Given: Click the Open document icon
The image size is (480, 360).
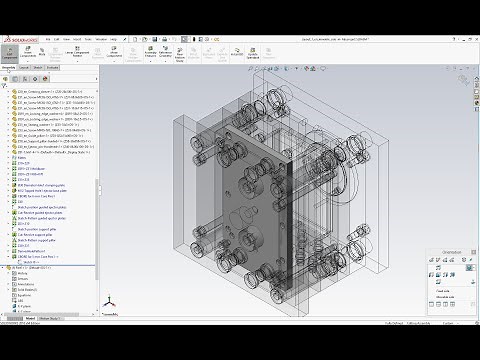Looking at the screenshot, I should pyautogui.click(x=145, y=39).
